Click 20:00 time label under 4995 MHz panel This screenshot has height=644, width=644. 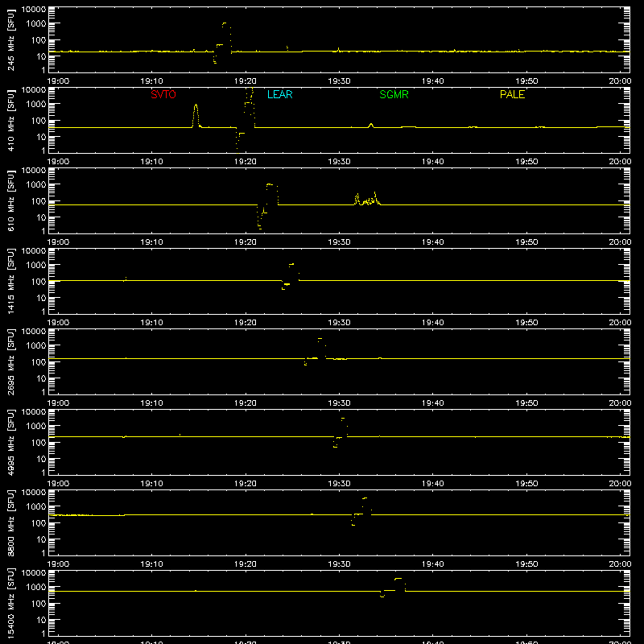620,484
